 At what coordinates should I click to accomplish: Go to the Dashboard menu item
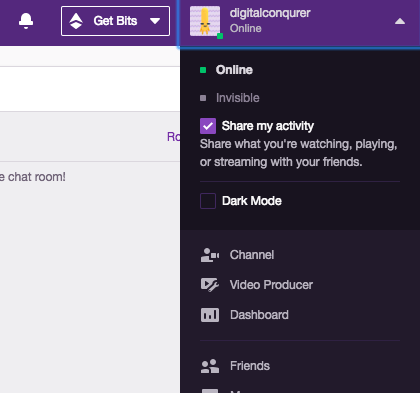pos(259,315)
